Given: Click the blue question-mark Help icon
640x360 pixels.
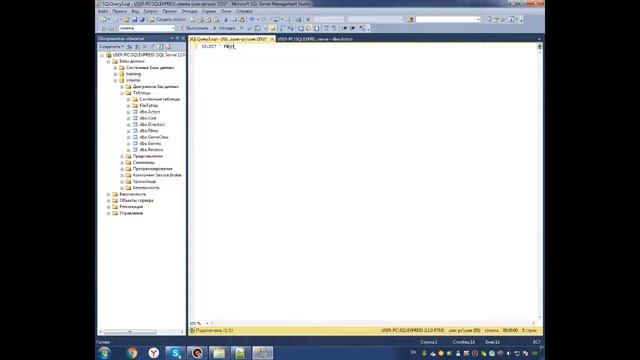Looking at the screenshot, I should point(489,19).
